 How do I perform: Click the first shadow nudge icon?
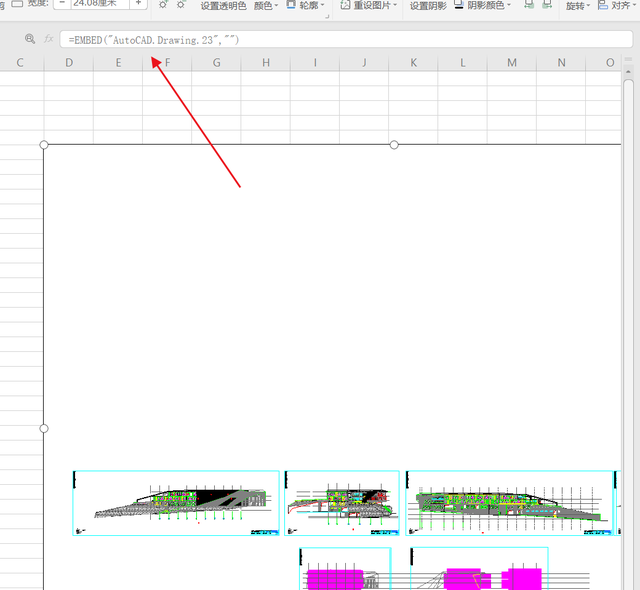tap(529, 4)
